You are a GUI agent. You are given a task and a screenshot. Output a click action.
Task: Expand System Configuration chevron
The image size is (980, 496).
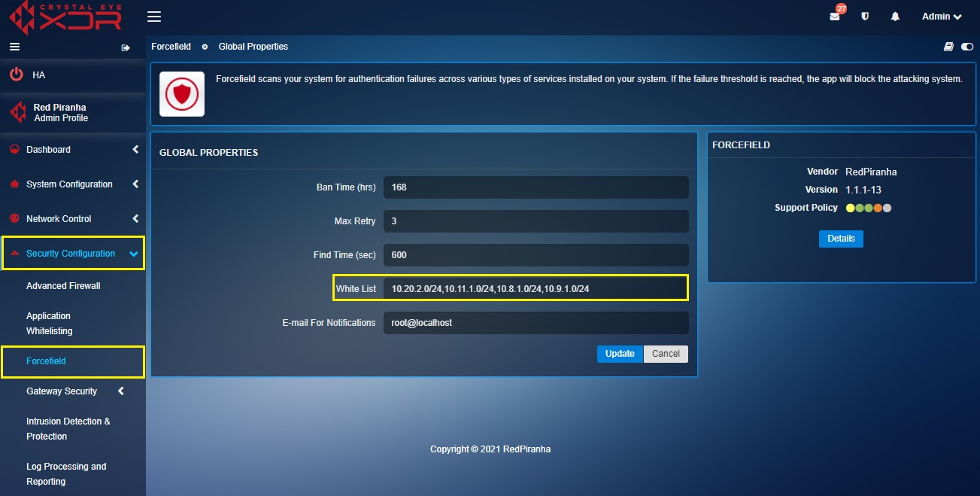[135, 184]
